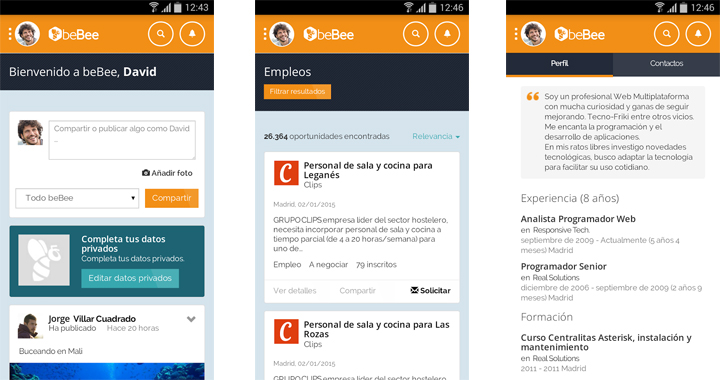The image size is (720, 380).
Task: Click Solicitar on Leganés job card
Action: point(430,291)
